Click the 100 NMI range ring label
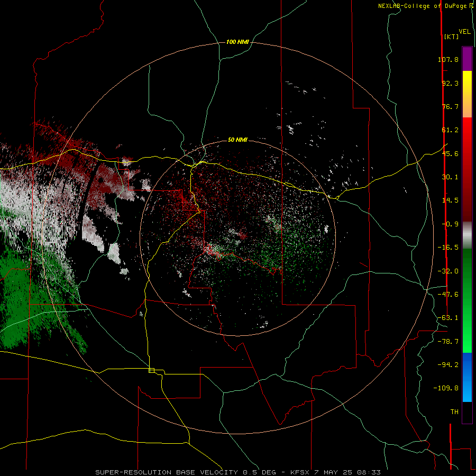This screenshot has width=476, height=476. (x=237, y=42)
